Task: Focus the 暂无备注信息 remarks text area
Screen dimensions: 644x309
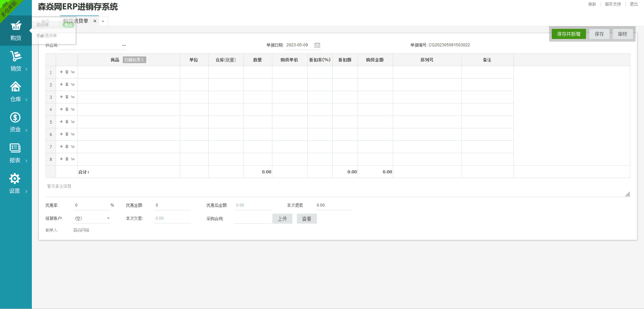Action: pyautogui.click(x=338, y=190)
